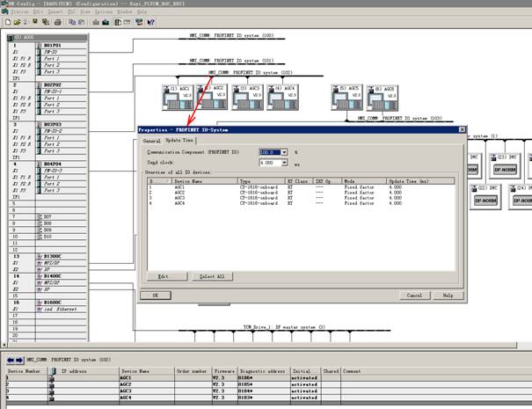Open the Options menu

coord(99,12)
